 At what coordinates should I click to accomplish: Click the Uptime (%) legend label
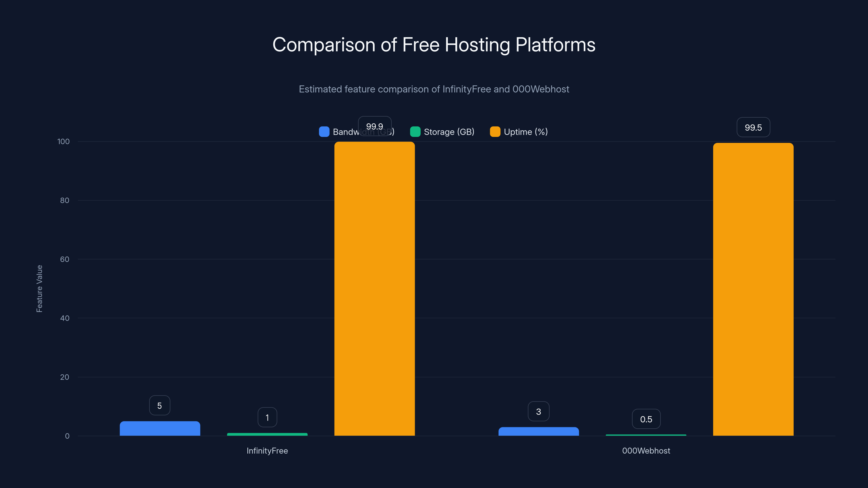pyautogui.click(x=526, y=132)
